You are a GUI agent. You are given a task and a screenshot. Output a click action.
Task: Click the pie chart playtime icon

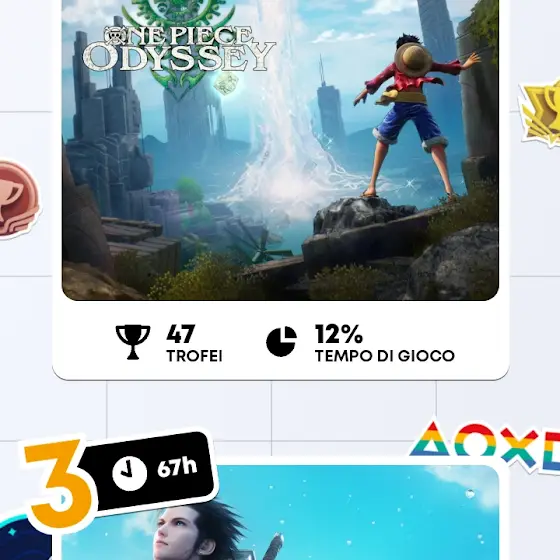pos(281,341)
